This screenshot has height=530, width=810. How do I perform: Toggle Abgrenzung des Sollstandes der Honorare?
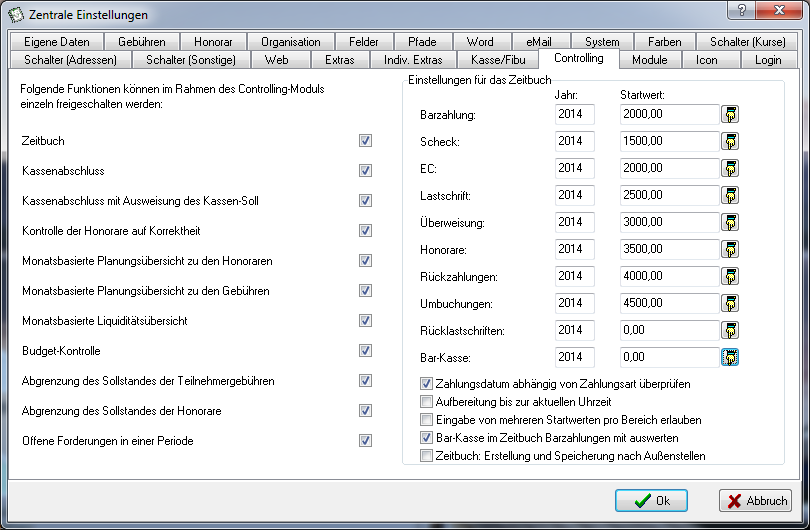click(365, 410)
